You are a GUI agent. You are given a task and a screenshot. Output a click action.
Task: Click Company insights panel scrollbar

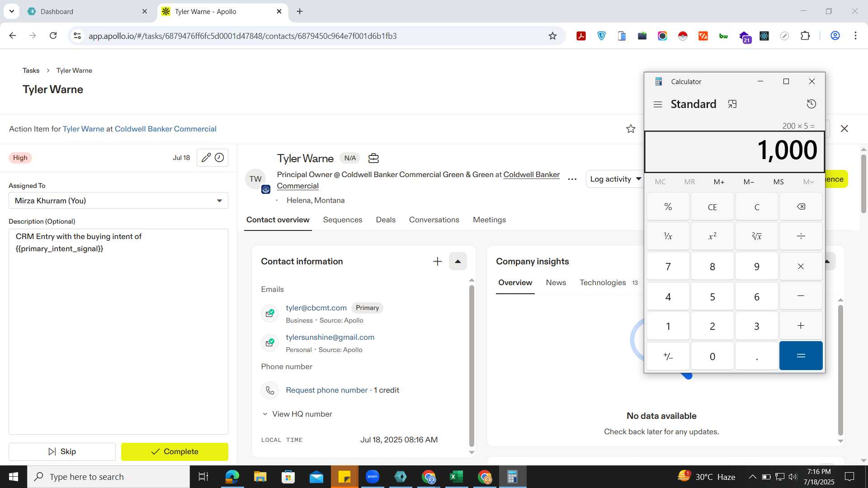840,370
